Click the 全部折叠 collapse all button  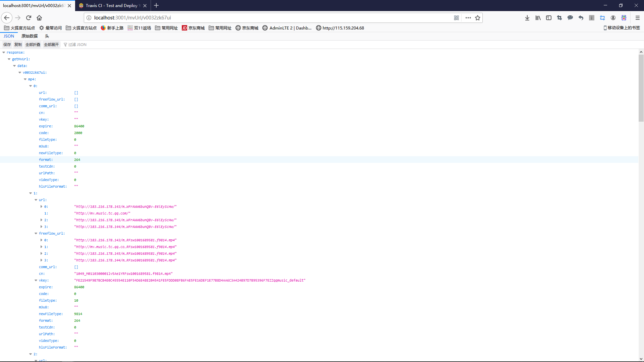click(33, 45)
